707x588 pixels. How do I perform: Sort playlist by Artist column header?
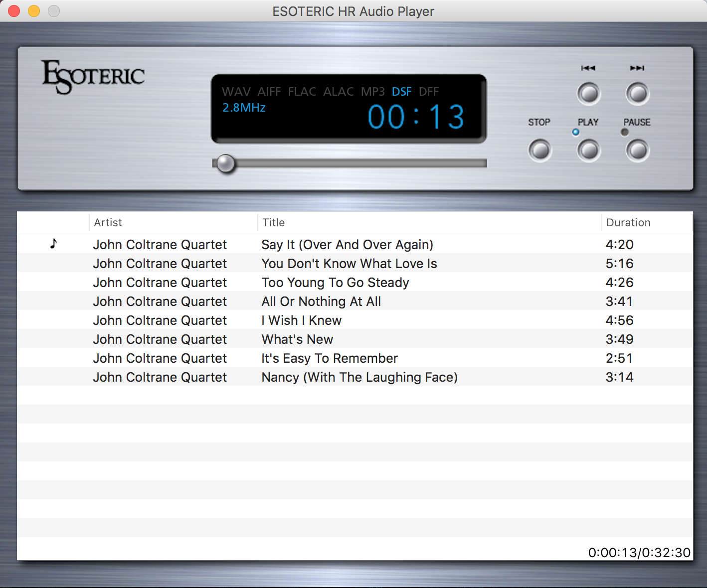click(108, 223)
